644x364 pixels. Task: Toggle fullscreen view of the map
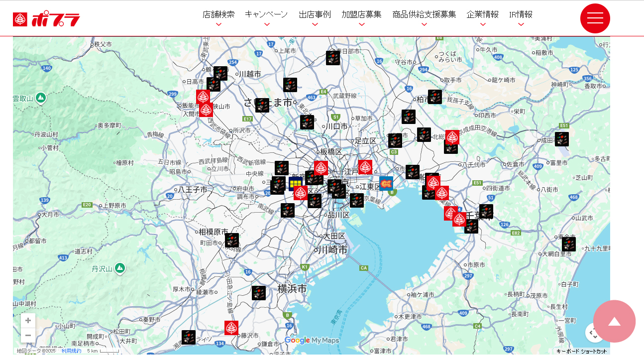tap(594, 333)
